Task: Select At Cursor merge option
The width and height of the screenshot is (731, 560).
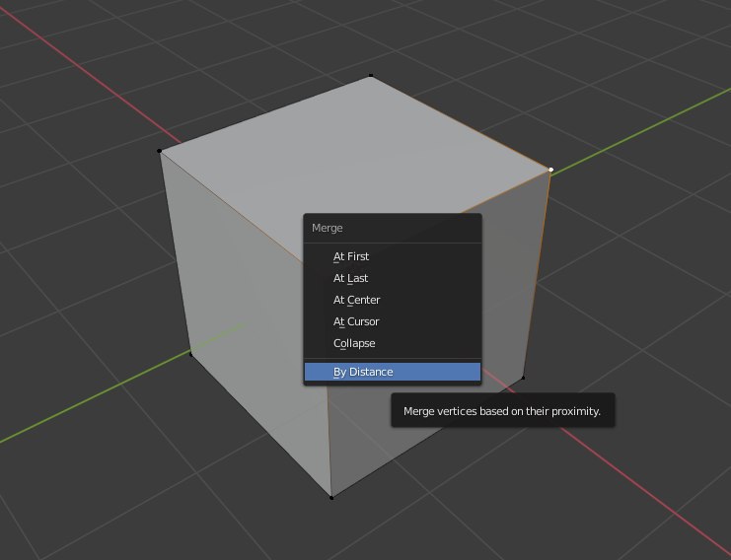Action: [392, 321]
